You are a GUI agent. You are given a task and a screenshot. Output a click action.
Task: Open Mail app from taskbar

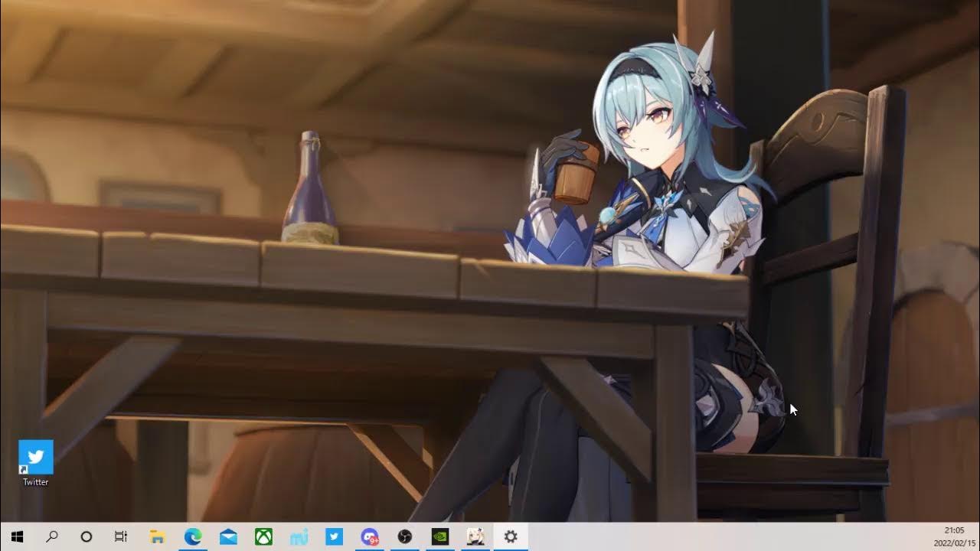coord(228,537)
